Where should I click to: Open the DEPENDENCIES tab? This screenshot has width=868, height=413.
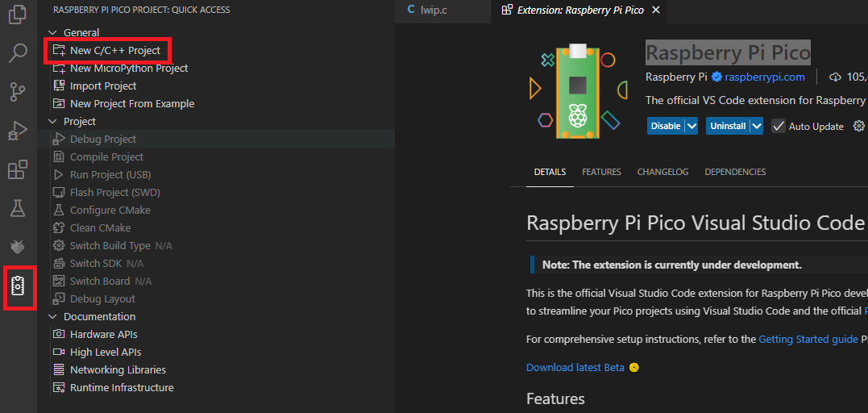(x=735, y=172)
